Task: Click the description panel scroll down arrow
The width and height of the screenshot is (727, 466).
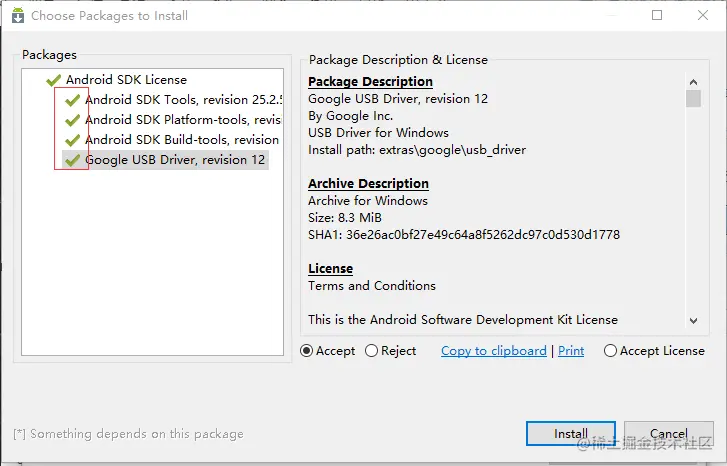Action: pos(694,320)
